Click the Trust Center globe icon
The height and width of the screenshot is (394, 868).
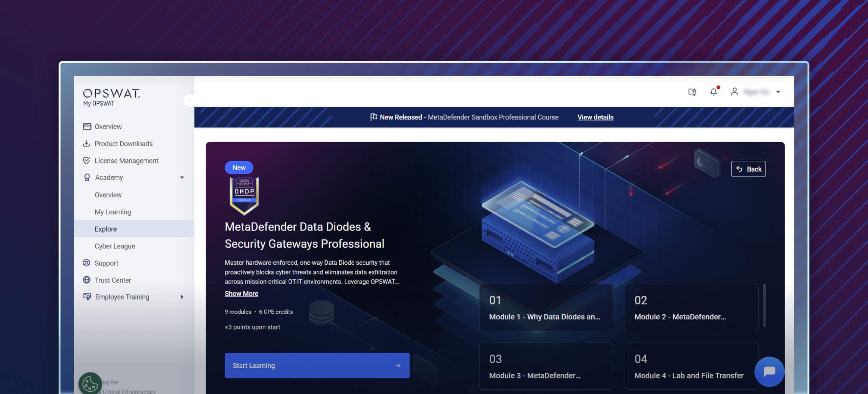87,280
